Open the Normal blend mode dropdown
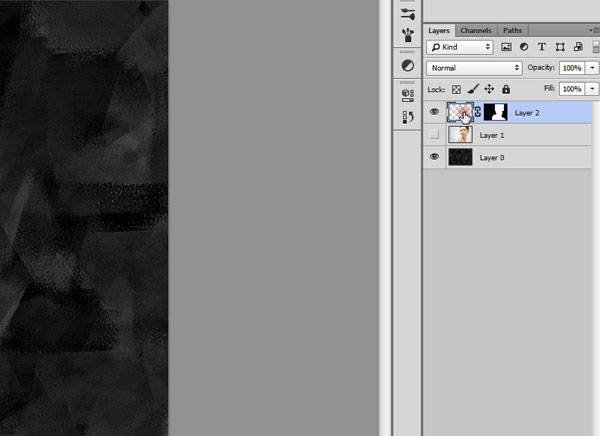The image size is (600, 436). [x=474, y=68]
